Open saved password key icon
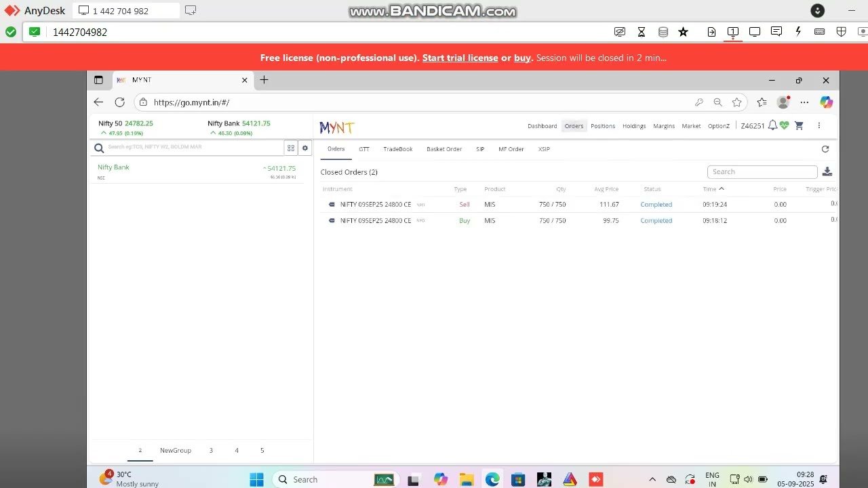The height and width of the screenshot is (488, 868). point(699,102)
